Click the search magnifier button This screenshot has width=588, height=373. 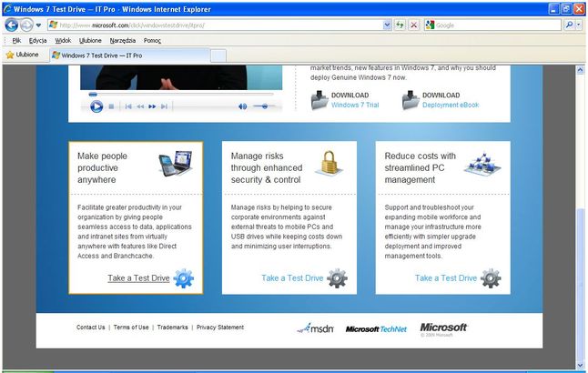coord(569,25)
